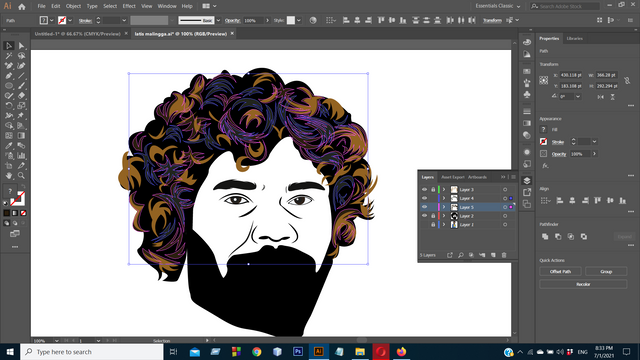Expand Layer 1 contents arrow

pos(444,224)
